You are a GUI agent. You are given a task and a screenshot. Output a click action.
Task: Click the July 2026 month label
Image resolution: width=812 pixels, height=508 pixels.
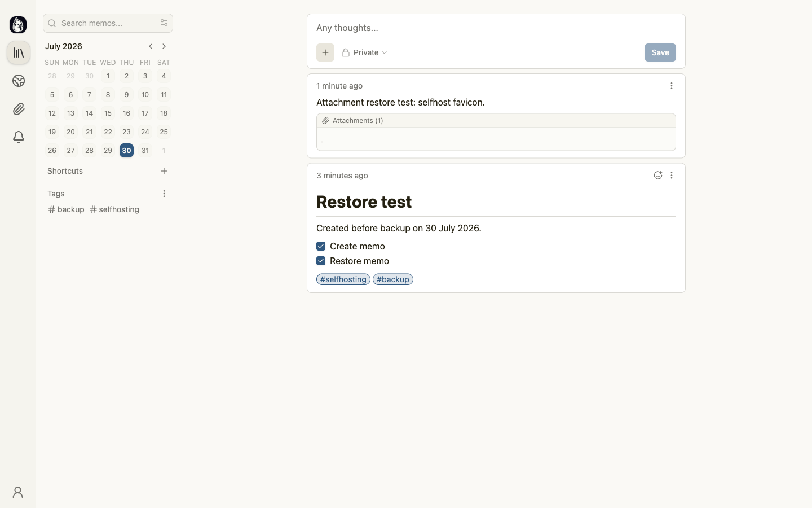coord(64,46)
